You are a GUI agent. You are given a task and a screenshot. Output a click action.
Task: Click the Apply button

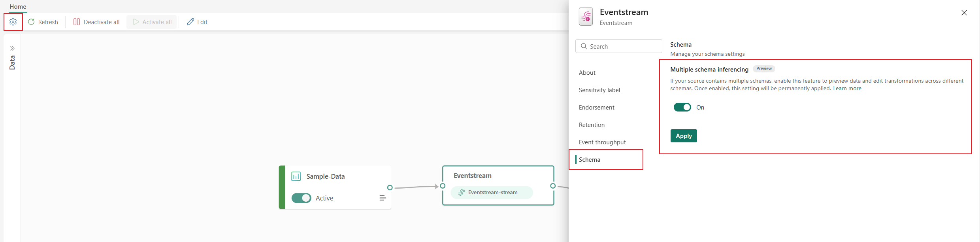click(684, 136)
